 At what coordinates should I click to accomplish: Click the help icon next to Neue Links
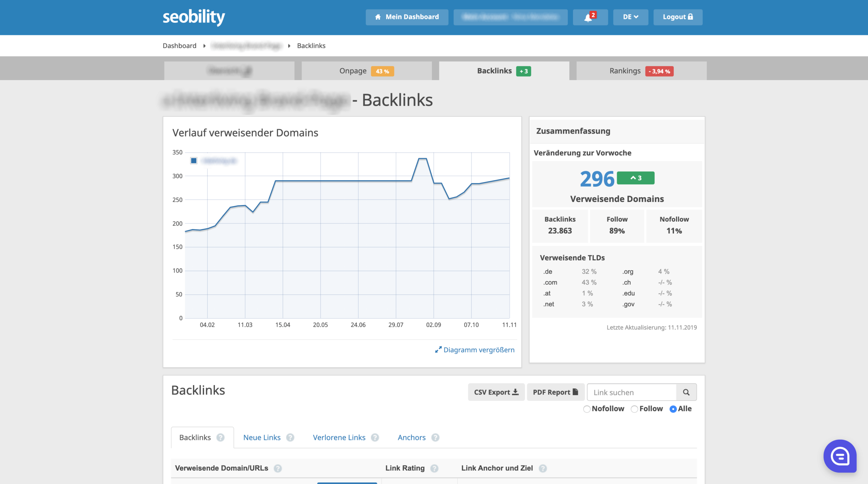click(290, 438)
